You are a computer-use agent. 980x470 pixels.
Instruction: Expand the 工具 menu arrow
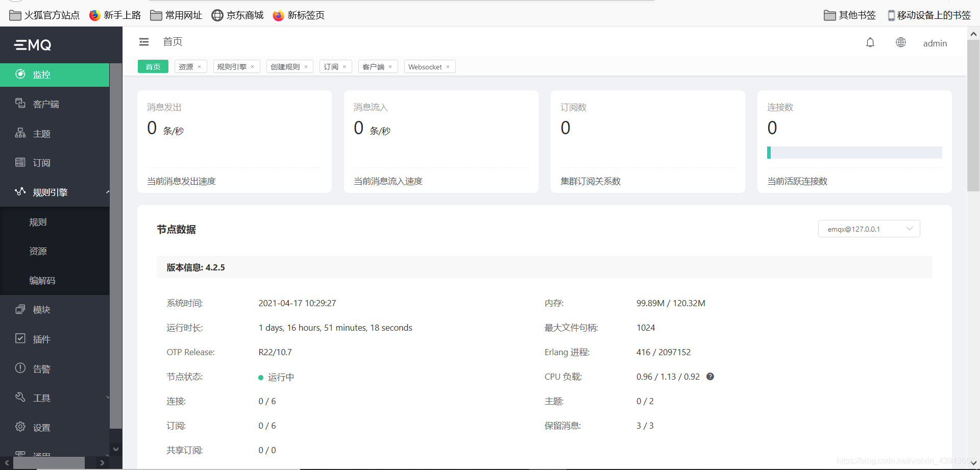[x=108, y=398]
